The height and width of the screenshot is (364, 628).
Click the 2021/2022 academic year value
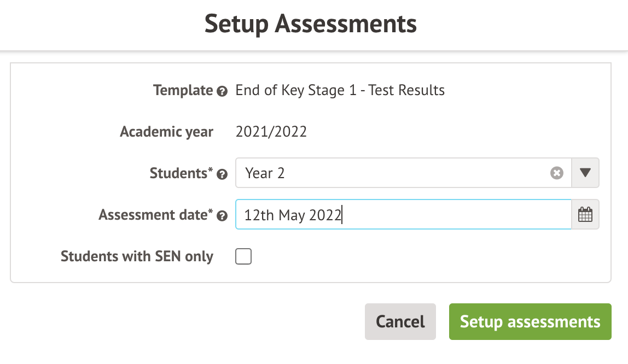(271, 132)
